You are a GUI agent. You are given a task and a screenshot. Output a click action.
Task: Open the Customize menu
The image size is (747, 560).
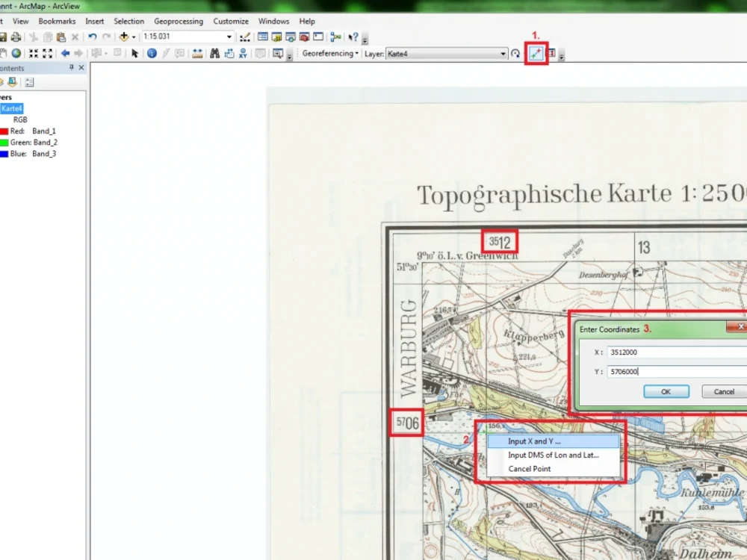point(231,21)
